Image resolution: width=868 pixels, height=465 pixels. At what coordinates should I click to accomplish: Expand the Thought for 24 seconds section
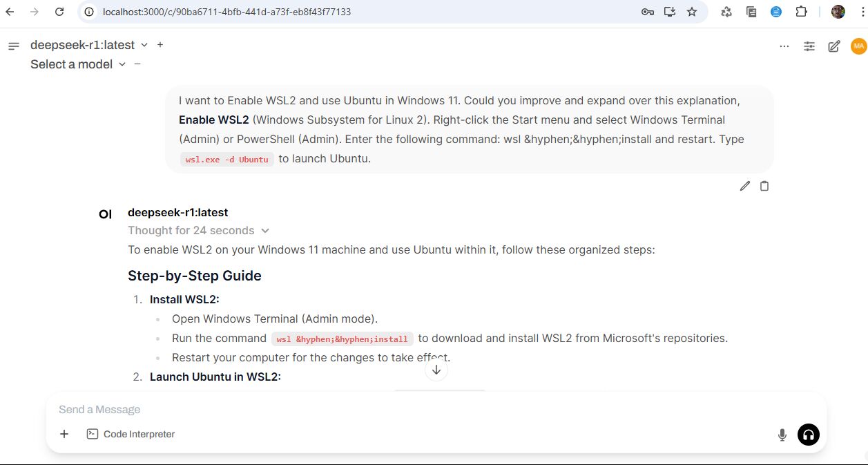[x=198, y=231]
